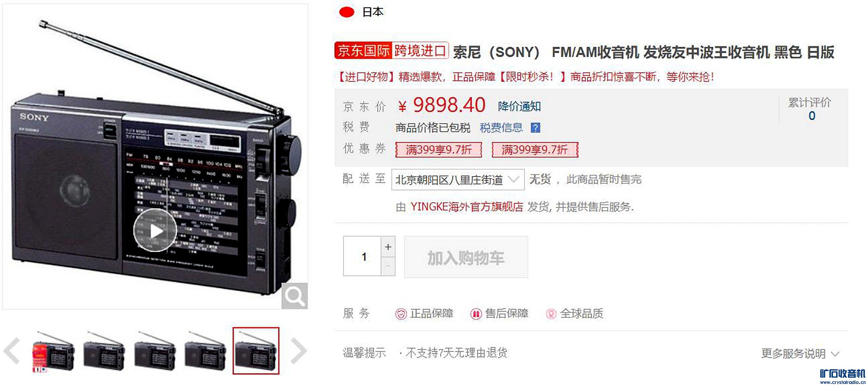Play the product video on radio image
The image size is (868, 386).
(155, 230)
